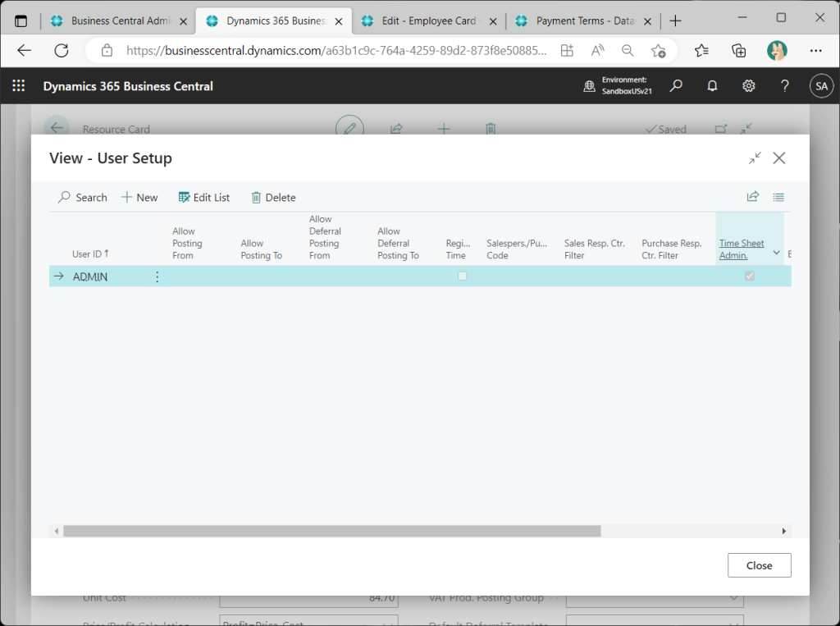Screen dimensions: 840x626
Task: Open the app launcher waffle icon
Action: coord(19,86)
